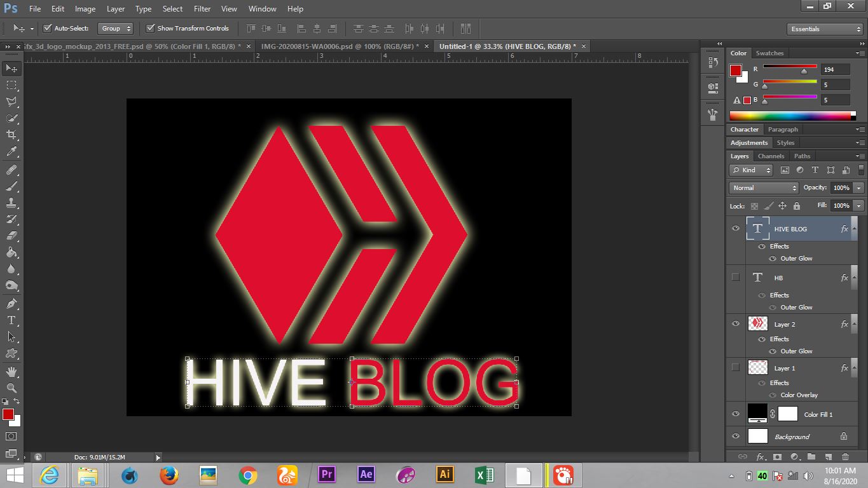Choose the Eraser tool
The width and height of the screenshot is (868, 488).
11,236
